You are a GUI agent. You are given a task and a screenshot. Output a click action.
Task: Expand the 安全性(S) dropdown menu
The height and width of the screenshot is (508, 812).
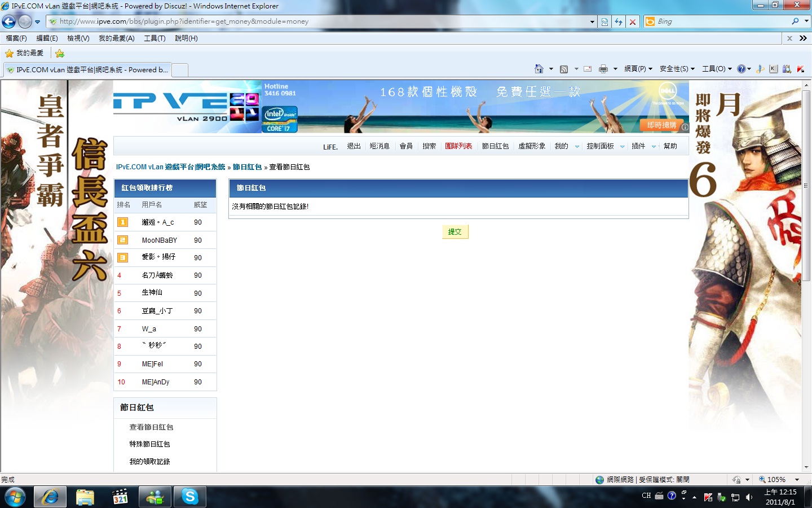coord(677,69)
